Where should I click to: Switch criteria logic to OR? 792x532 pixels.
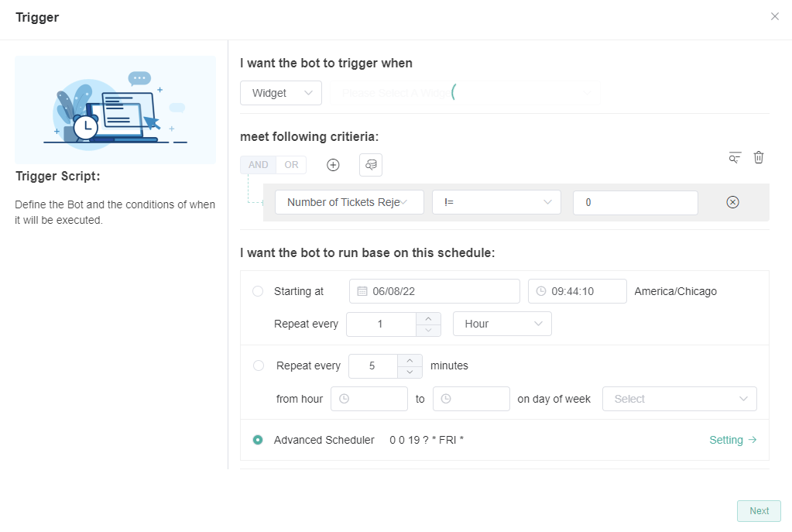pos(291,165)
